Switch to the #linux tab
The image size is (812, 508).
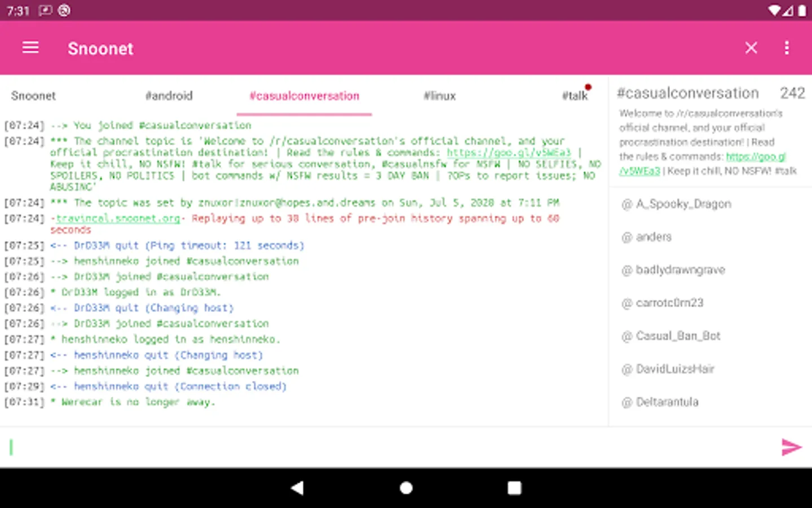click(x=440, y=96)
